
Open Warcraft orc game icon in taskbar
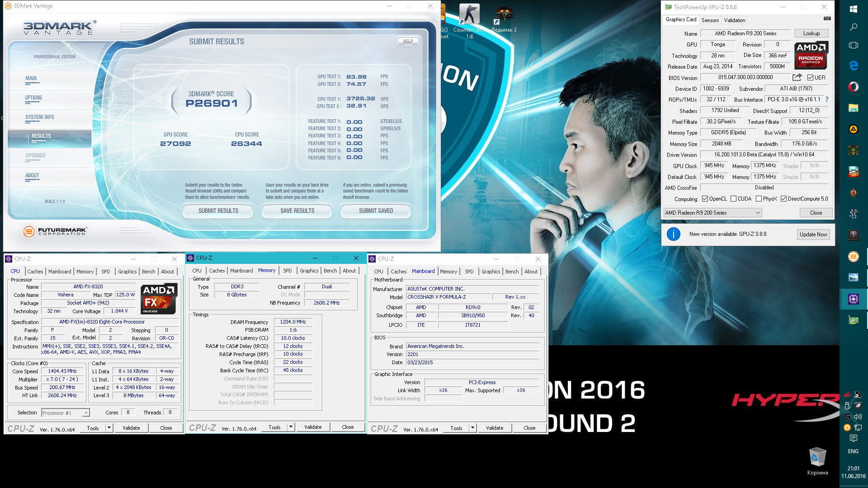click(854, 150)
